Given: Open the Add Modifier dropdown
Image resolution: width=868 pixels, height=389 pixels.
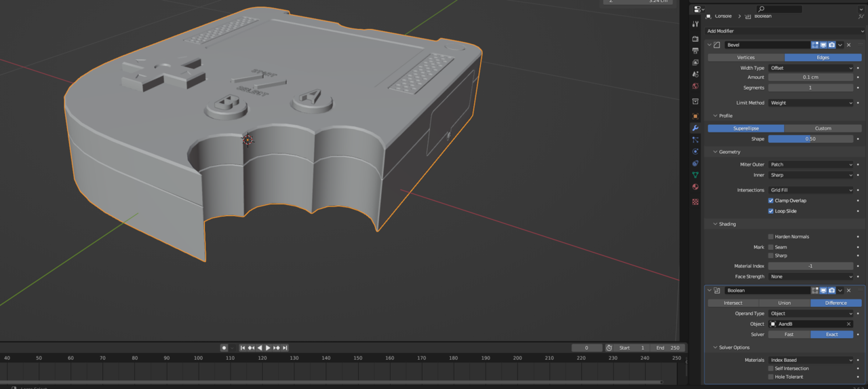Looking at the screenshot, I should (785, 31).
